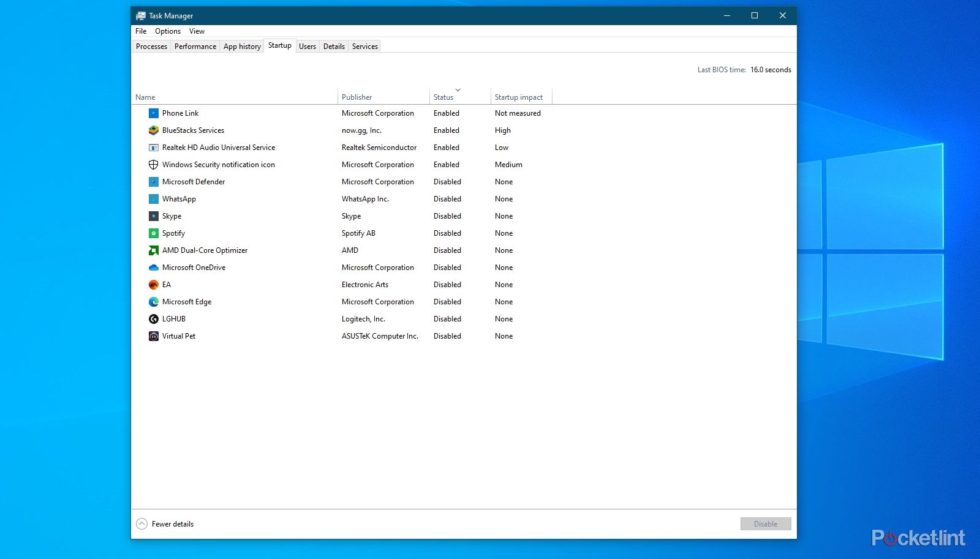Select the Virtual Pet name text

coord(179,336)
